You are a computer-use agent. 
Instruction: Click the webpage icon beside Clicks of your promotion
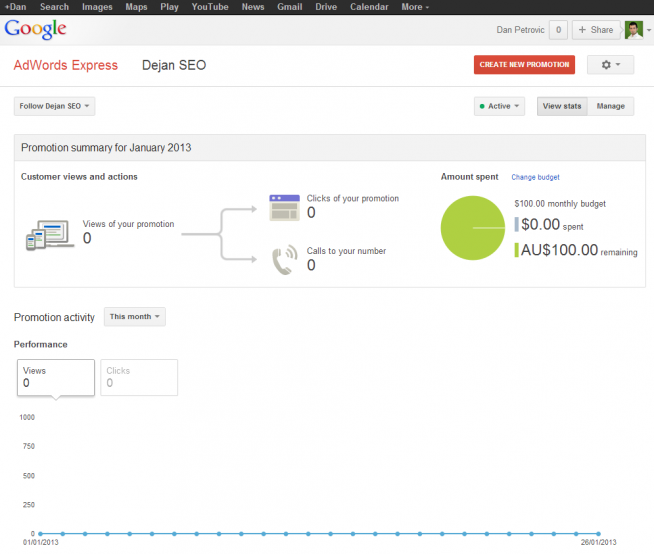[x=284, y=207]
